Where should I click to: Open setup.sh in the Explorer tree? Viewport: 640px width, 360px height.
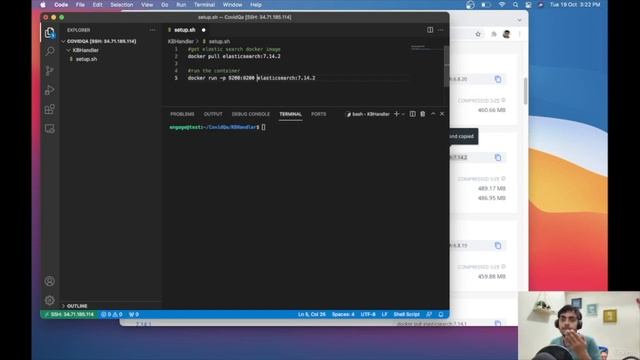point(87,59)
